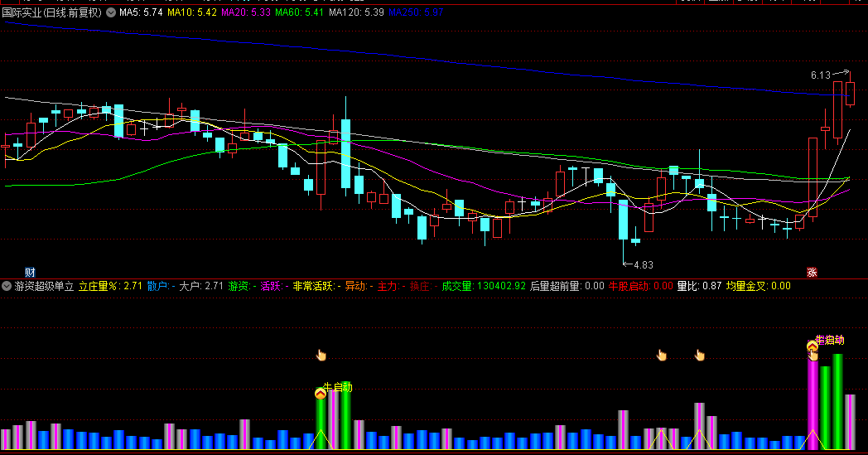Click the 换庄 indicator label
Screen dimensions: 868x455
424,286
